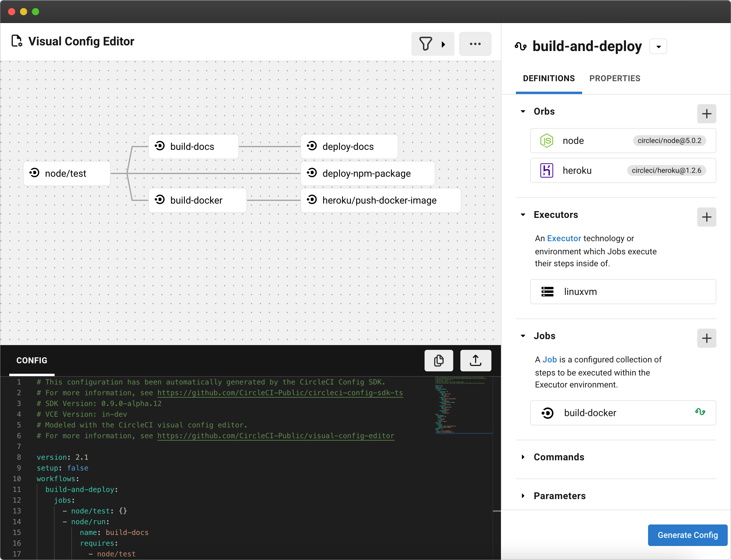Screen dimensions: 731x560
Task: Expand the Commands section
Action: [x=523, y=457]
